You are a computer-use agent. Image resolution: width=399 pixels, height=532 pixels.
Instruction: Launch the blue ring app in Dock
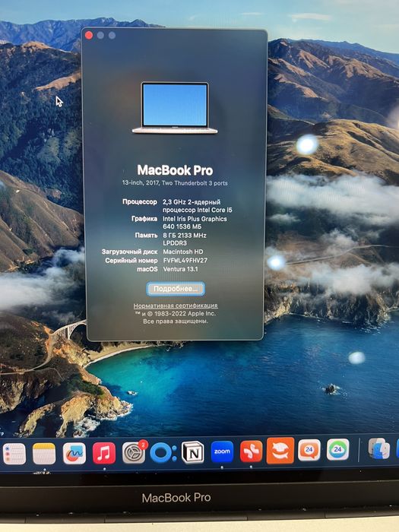pos(163,453)
